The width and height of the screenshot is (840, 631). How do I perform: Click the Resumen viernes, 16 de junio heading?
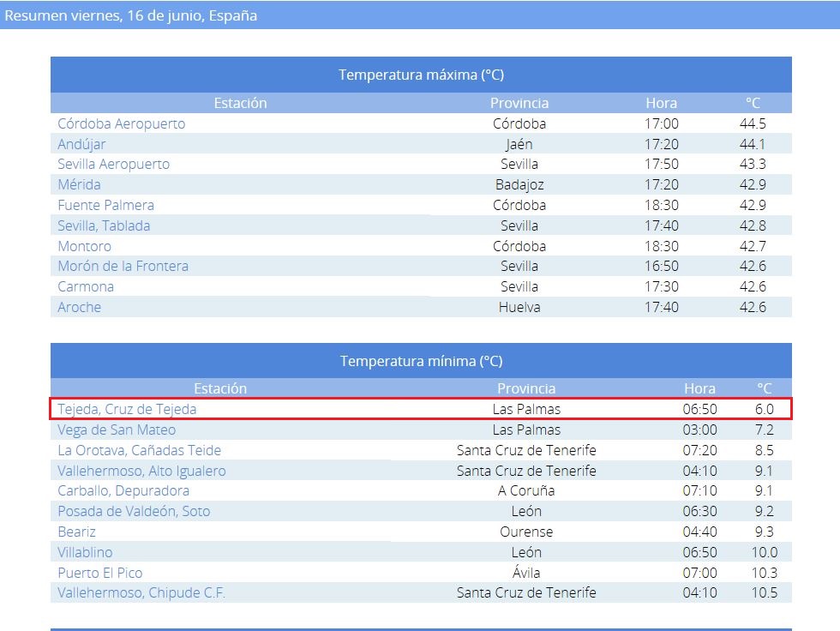coord(130,15)
